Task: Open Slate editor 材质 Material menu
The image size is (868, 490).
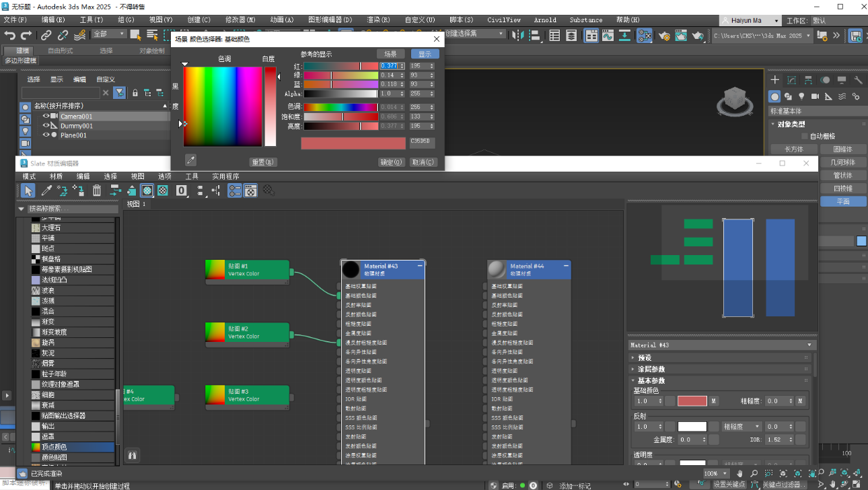Action: [57, 176]
